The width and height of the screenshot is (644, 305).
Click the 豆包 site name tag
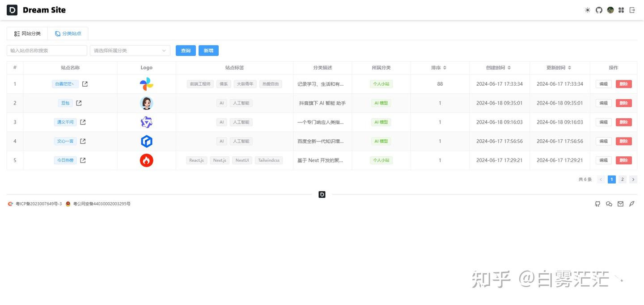(x=65, y=103)
